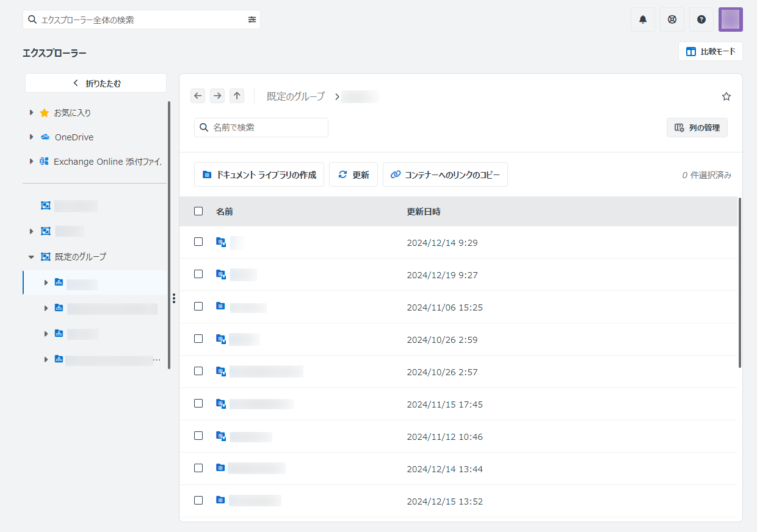Screen dimensions: 757x532
Task: Go up one level with up arrow
Action: pos(237,96)
